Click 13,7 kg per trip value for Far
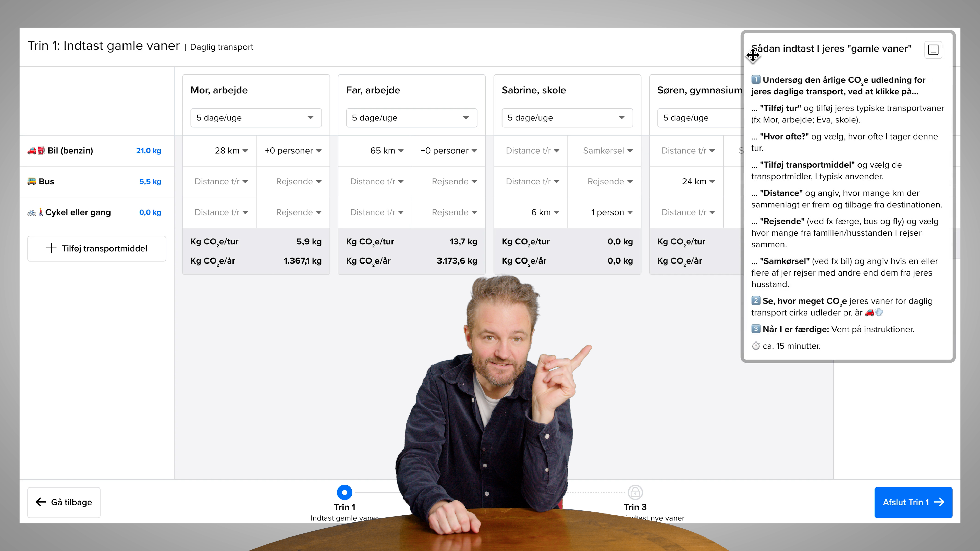Image resolution: width=980 pixels, height=551 pixels. tap(463, 242)
